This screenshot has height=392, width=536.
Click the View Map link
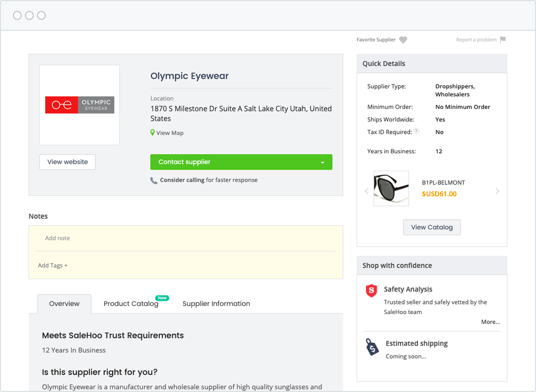coord(170,133)
